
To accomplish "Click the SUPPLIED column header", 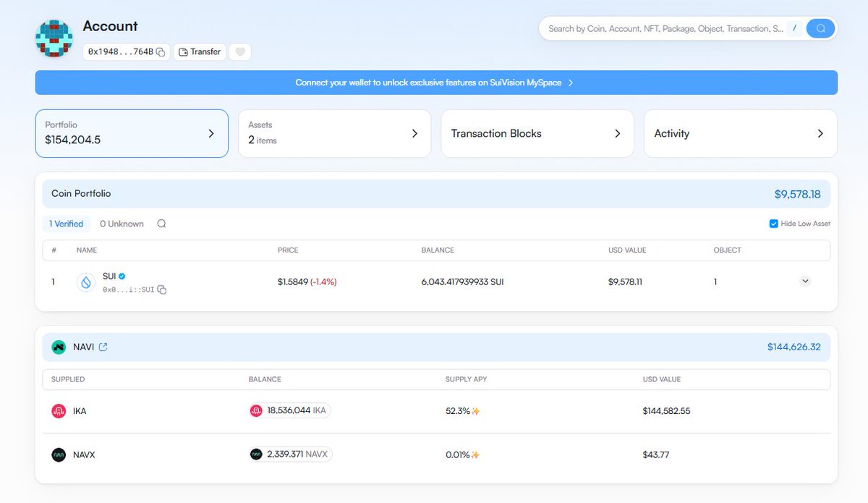I will coord(68,379).
